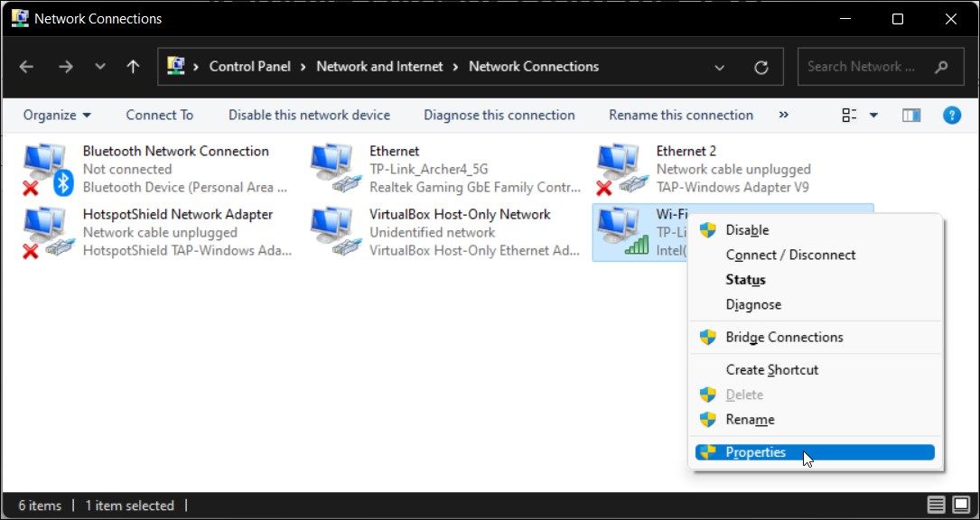The width and height of the screenshot is (980, 520).
Task: Choose Bridge Connections from the context menu
Action: pos(784,337)
